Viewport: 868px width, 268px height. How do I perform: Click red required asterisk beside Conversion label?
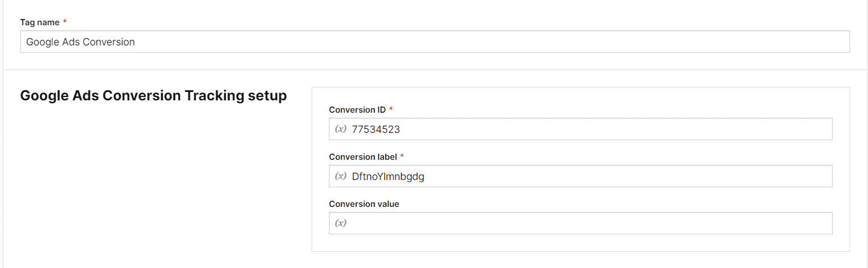tap(402, 156)
